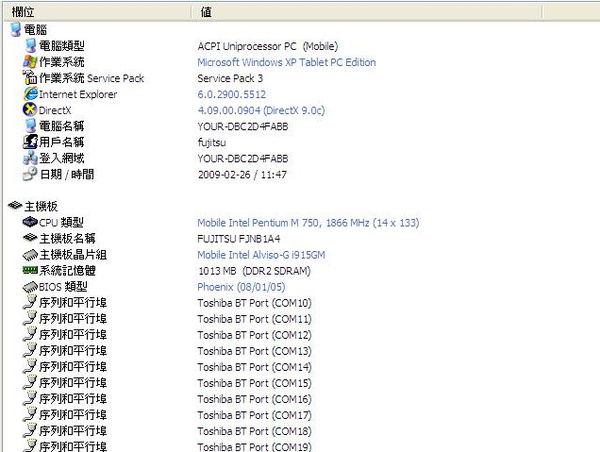Select YOUR-DBC2D4FABB in the 電腦名稱 row
600x452 pixels.
(243, 127)
